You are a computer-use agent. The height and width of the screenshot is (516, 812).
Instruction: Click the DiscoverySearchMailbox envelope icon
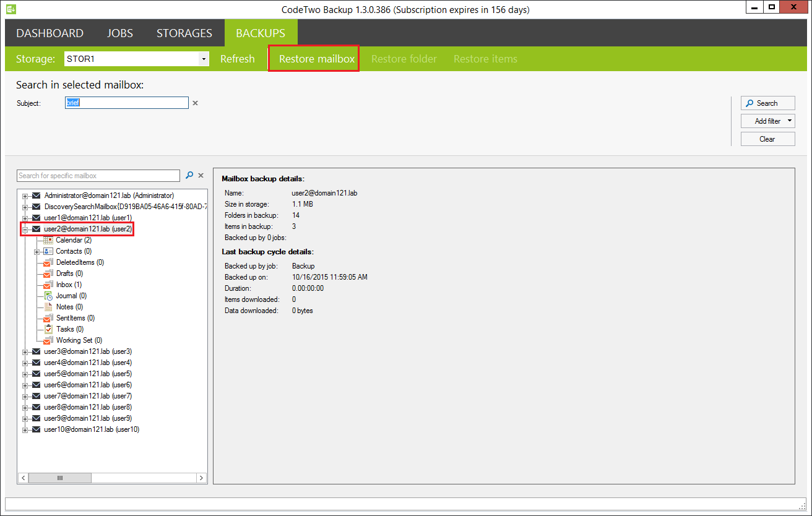click(x=37, y=207)
